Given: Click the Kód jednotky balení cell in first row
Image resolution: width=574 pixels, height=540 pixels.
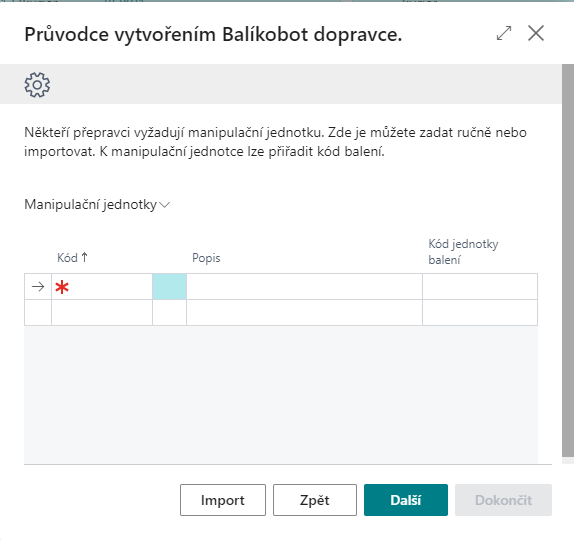Looking at the screenshot, I should (x=480, y=286).
